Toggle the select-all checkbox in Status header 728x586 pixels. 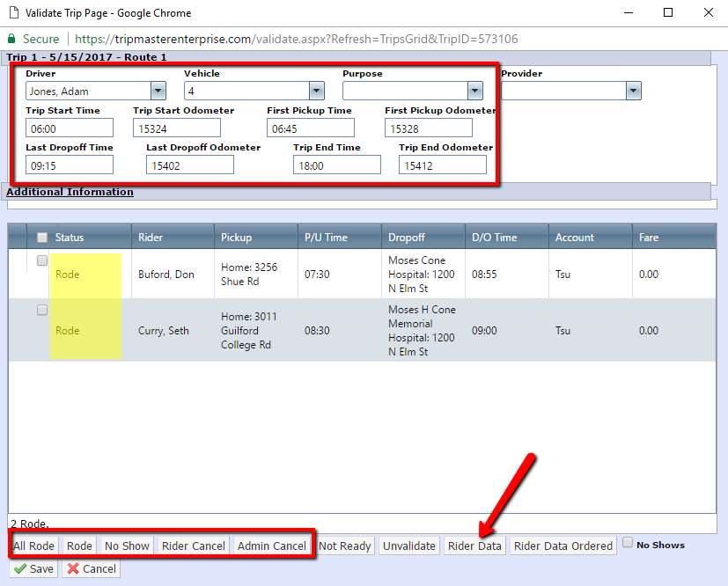point(42,238)
